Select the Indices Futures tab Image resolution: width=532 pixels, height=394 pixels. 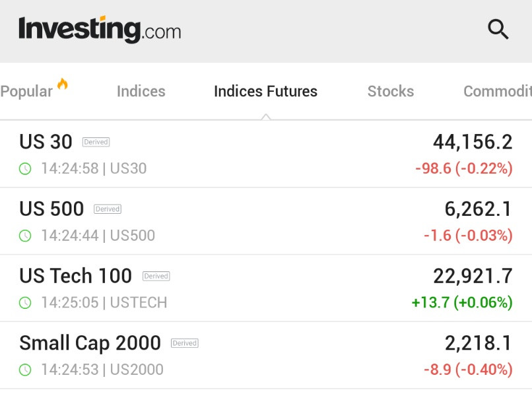[x=265, y=91]
